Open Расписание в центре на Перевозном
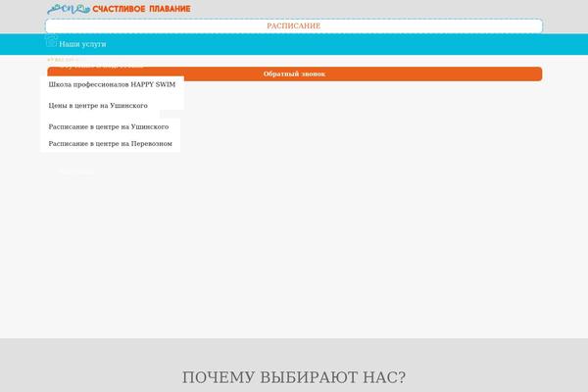The height and width of the screenshot is (392, 588). [110, 144]
